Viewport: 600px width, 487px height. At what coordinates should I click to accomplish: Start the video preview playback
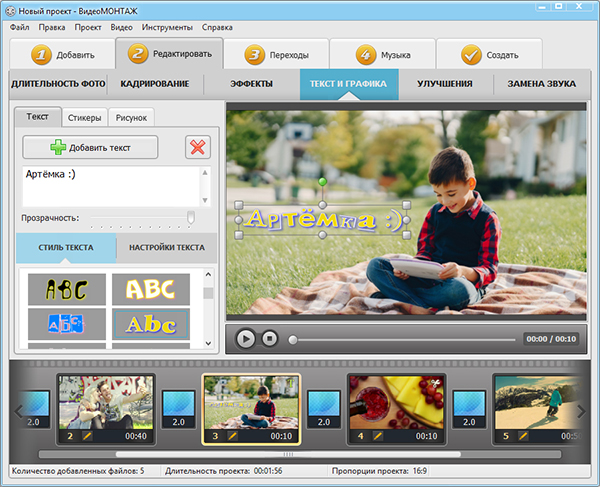tap(245, 339)
